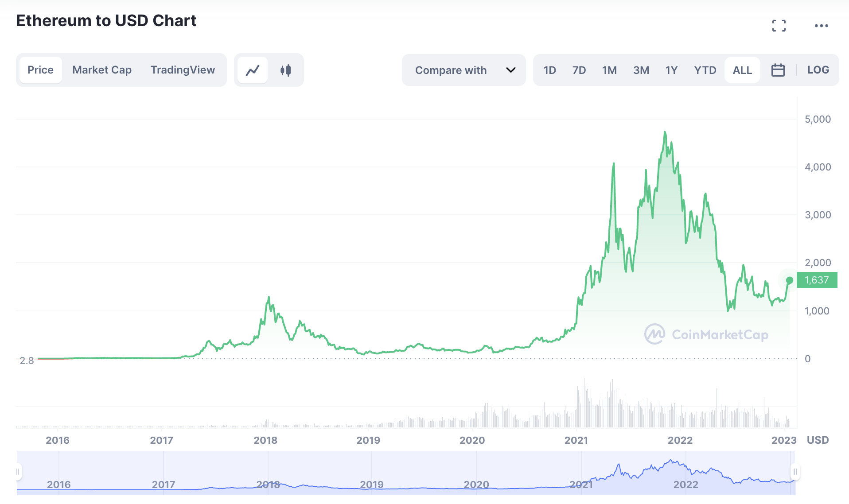Screen dimensions: 849x504
Task: Open the Compare with dropdown
Action: click(x=463, y=70)
